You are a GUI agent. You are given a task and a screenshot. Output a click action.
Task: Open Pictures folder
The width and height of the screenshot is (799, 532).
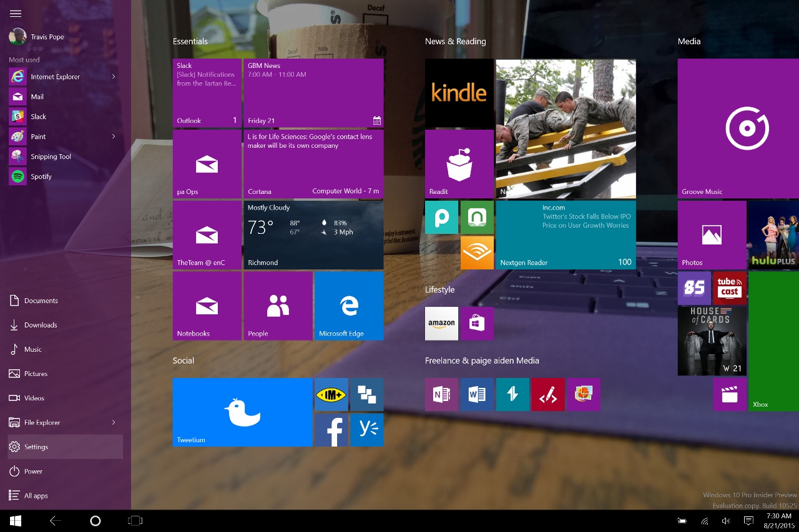(x=65, y=374)
